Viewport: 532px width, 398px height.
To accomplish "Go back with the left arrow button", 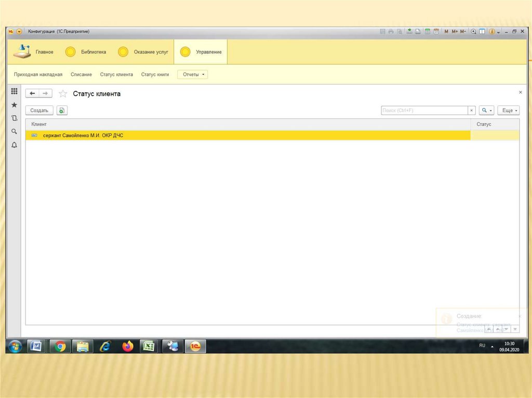I will coord(32,93).
